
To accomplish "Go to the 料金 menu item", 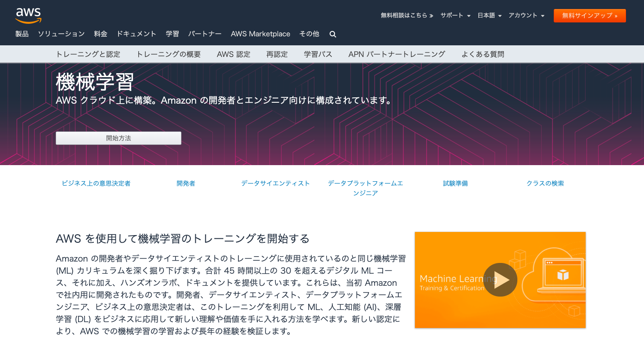I will (x=101, y=34).
